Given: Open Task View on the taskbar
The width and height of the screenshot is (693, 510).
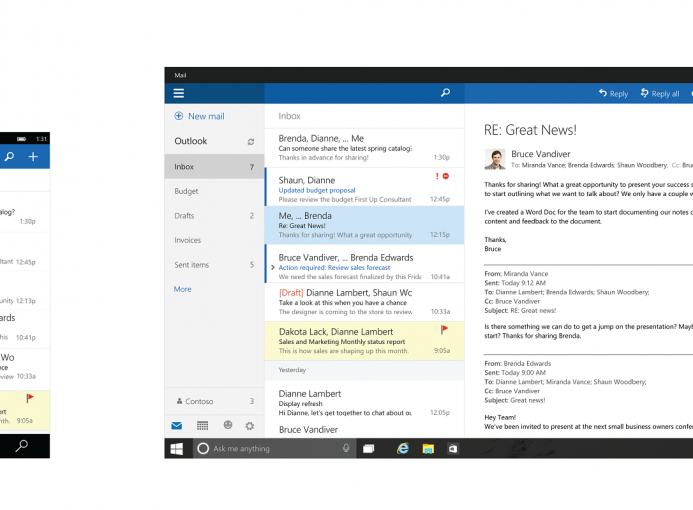Looking at the screenshot, I should pos(369,449).
